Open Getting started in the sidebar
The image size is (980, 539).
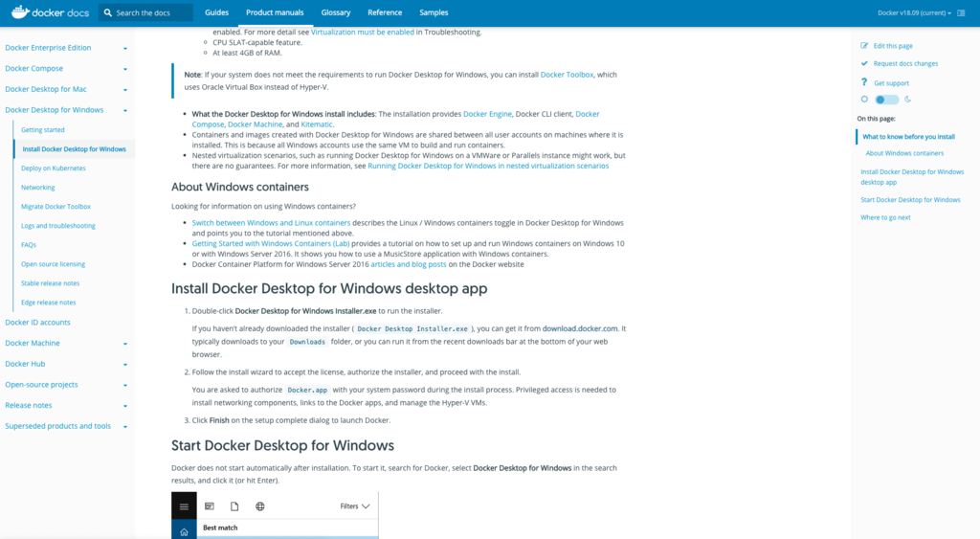[42, 129]
